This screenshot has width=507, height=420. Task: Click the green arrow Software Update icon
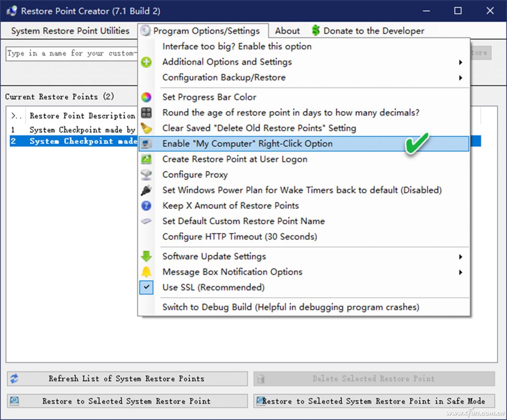[x=146, y=256]
